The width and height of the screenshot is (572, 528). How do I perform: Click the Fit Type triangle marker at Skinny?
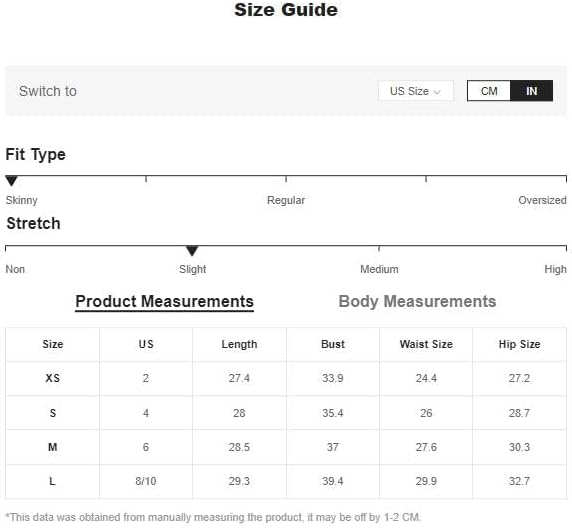[x=11, y=181]
